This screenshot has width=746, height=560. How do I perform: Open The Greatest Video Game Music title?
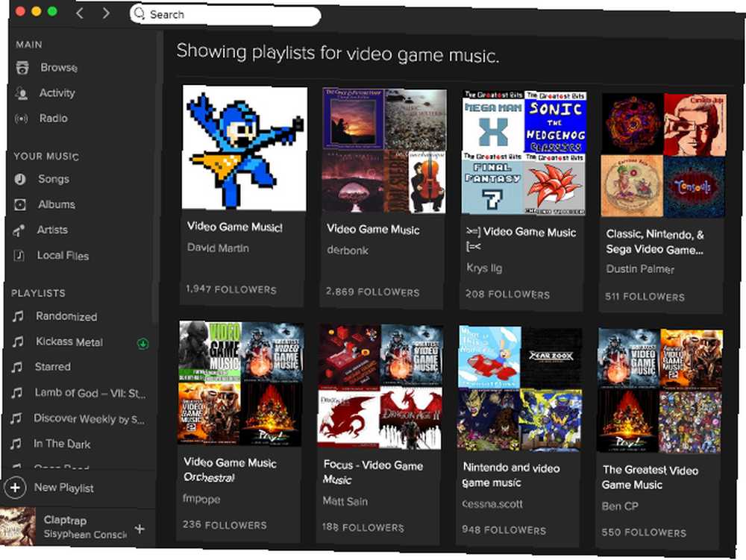click(x=650, y=477)
